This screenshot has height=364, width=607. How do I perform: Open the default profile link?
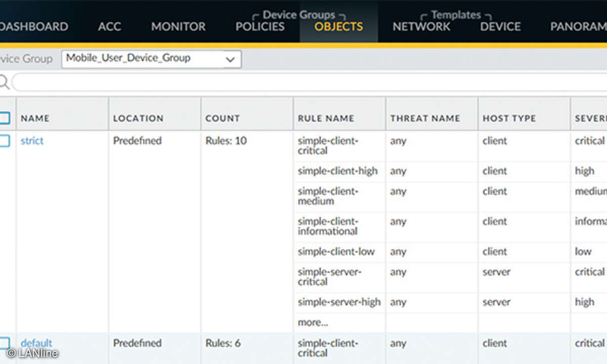click(x=36, y=343)
